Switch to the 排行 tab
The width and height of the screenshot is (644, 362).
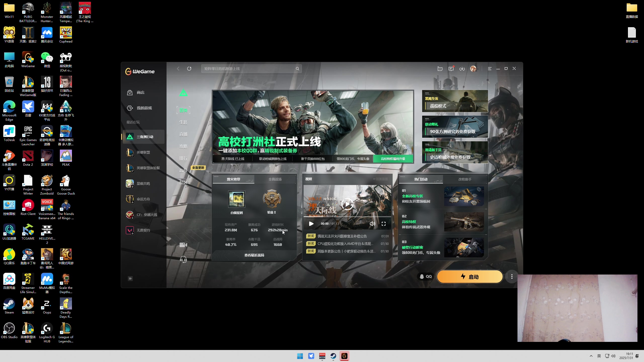point(183,158)
